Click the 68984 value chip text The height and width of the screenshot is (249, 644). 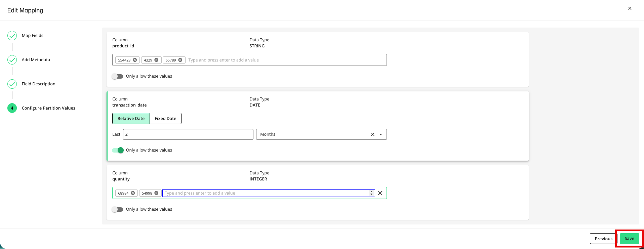pos(123,193)
